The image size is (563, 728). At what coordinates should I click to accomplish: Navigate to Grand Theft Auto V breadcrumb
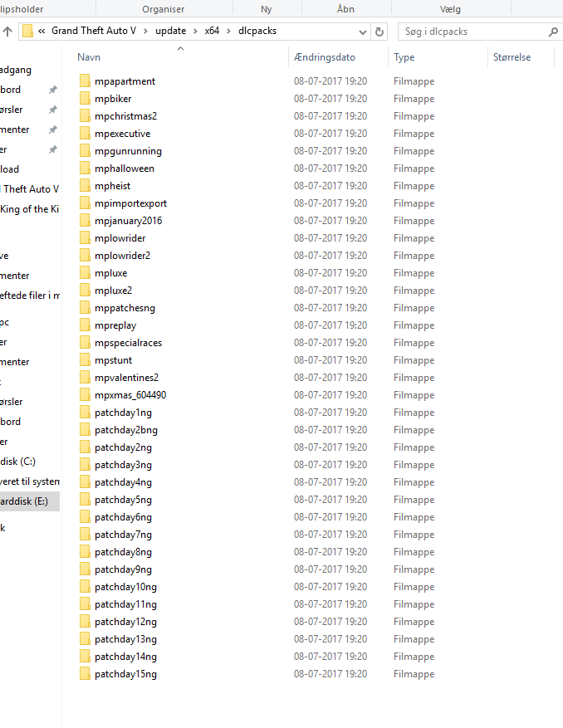[94, 31]
